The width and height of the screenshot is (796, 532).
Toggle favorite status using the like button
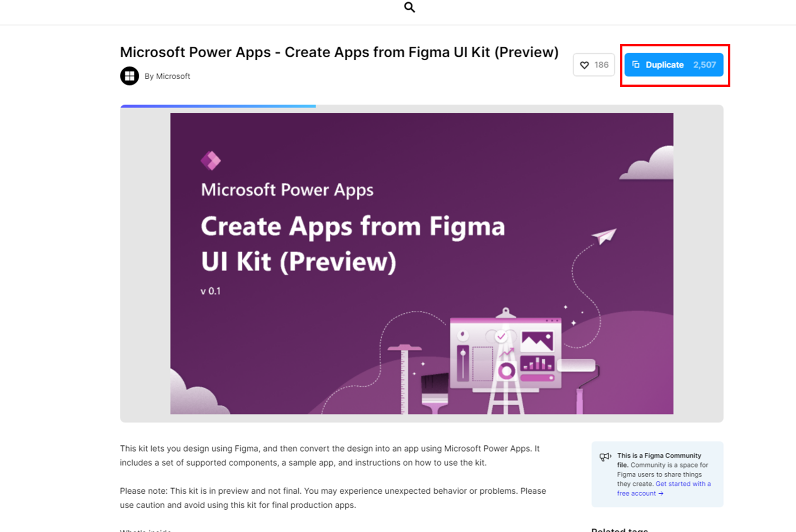[x=594, y=65]
